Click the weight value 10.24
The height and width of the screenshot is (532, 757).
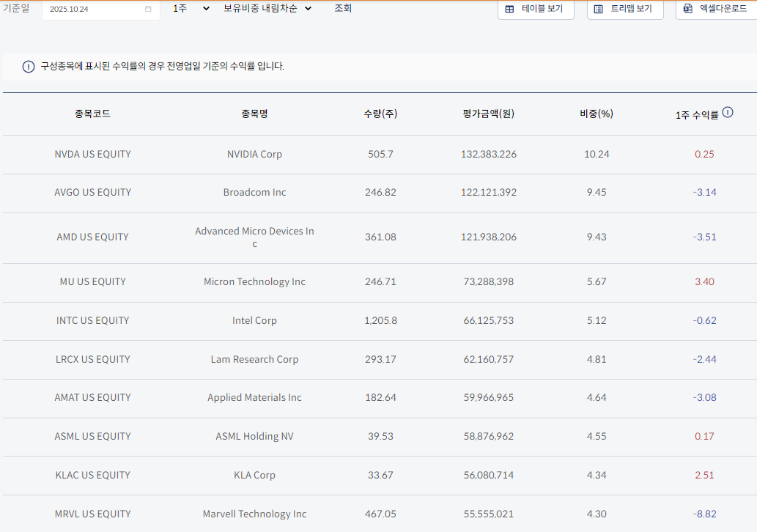coord(597,155)
